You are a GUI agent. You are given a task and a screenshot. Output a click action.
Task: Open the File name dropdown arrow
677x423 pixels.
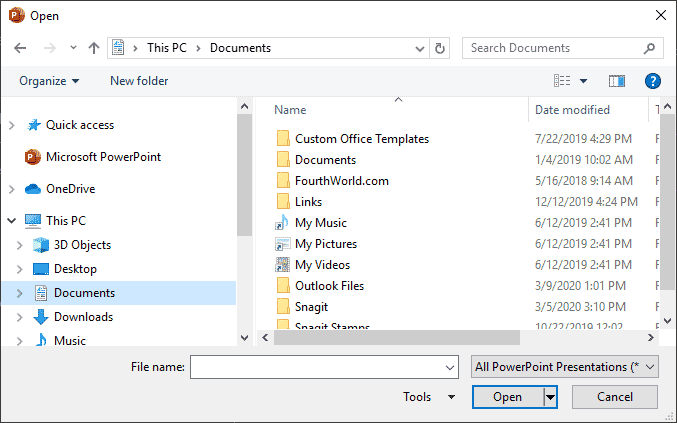[x=450, y=367]
